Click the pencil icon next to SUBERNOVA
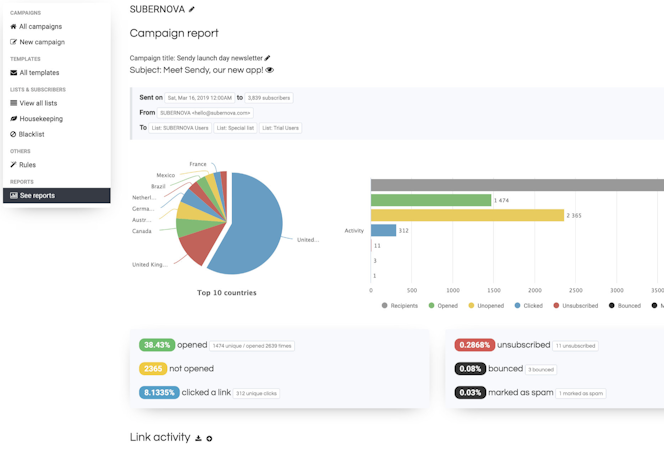The height and width of the screenshot is (450, 664). click(x=192, y=9)
